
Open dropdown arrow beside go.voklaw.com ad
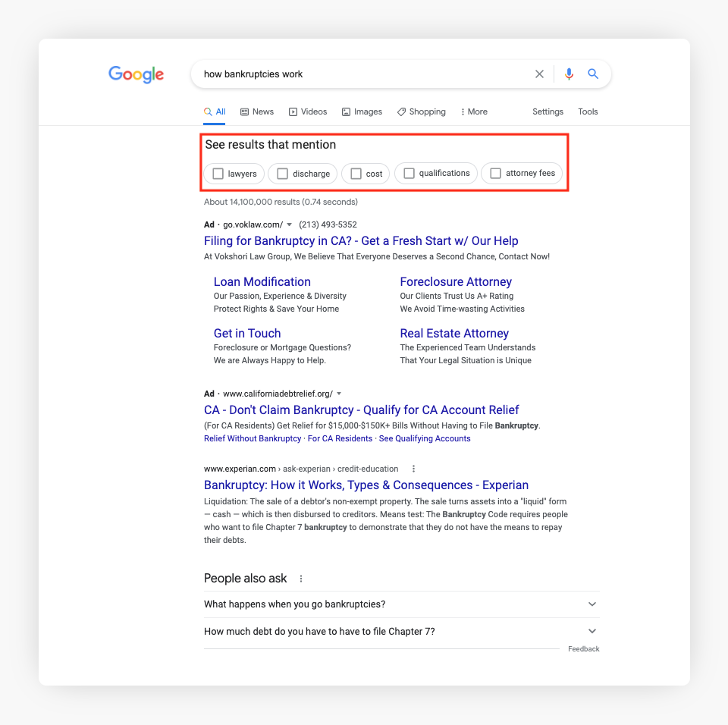[289, 224]
